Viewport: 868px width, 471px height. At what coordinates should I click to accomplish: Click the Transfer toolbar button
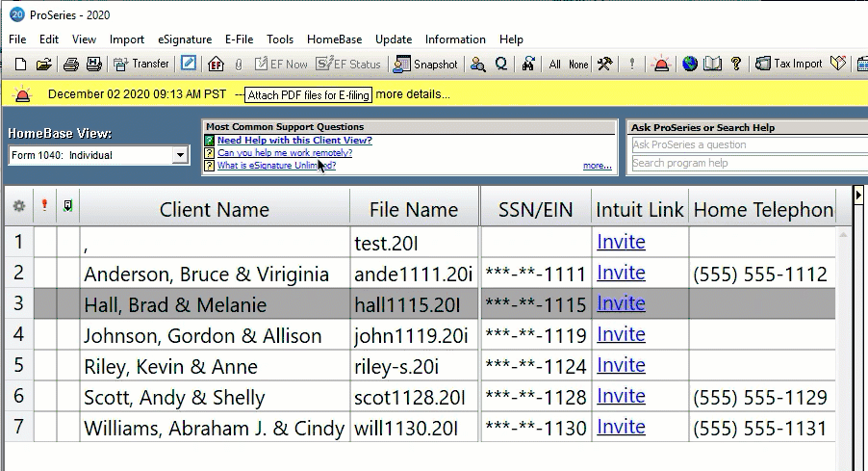[141, 65]
